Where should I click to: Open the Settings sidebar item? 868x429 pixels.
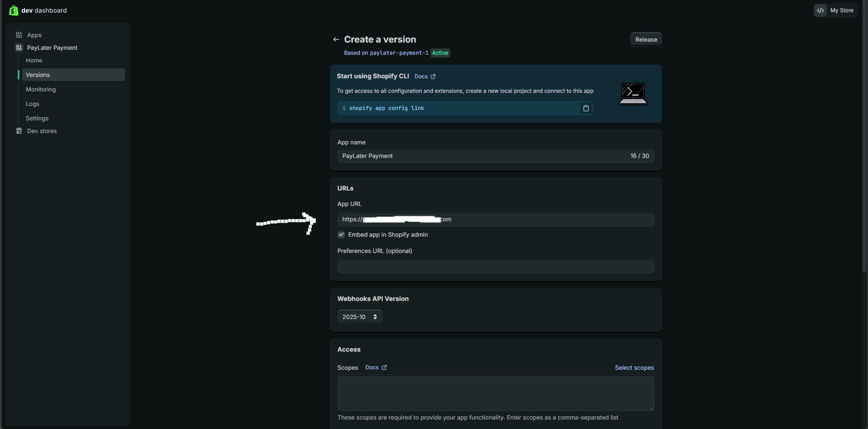click(37, 118)
